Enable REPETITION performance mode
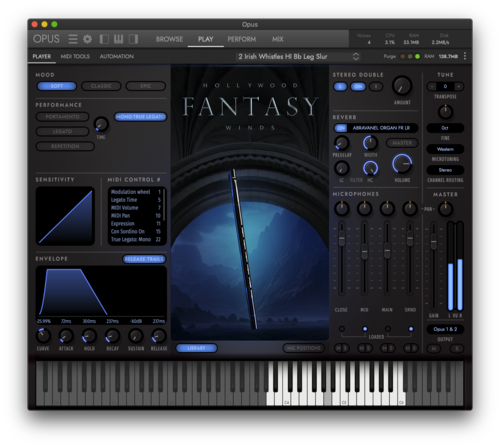The width and height of the screenshot is (500, 447). (x=65, y=146)
